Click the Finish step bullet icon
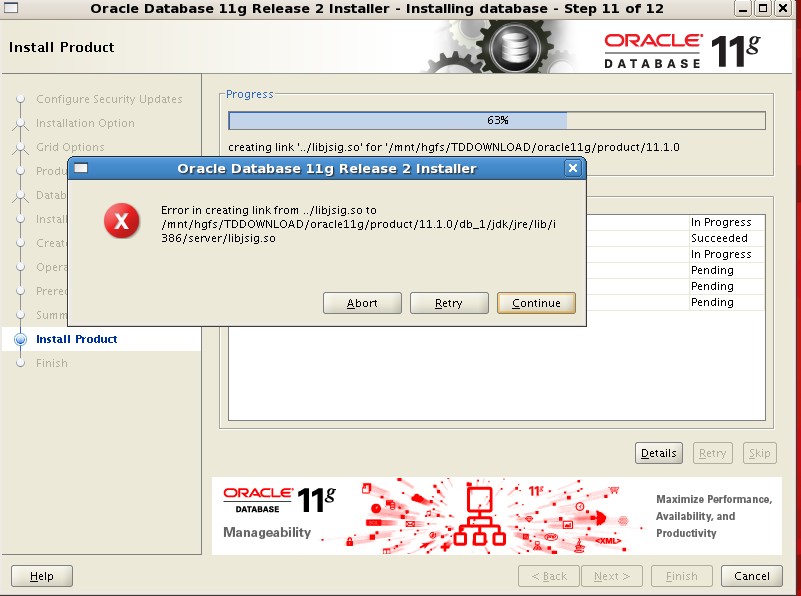The image size is (801, 596). coord(20,363)
